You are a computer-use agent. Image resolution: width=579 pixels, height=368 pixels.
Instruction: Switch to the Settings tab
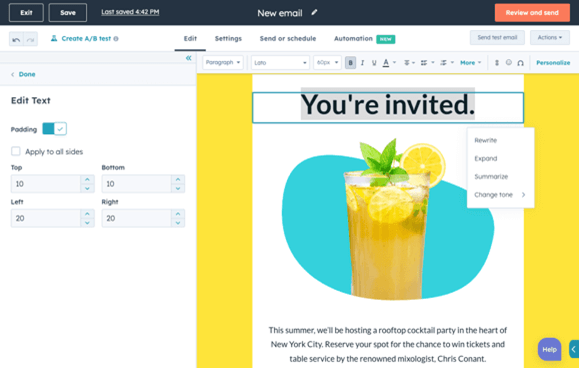pos(228,38)
